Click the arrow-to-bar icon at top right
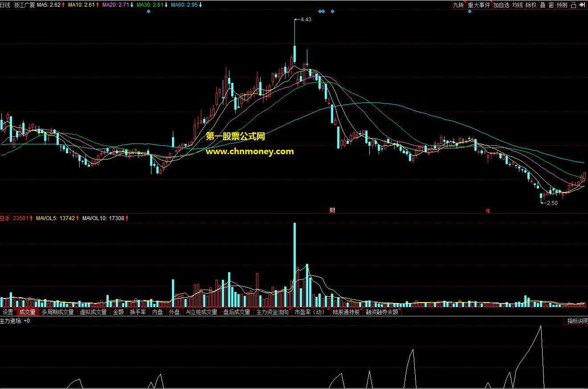 click(x=582, y=5)
